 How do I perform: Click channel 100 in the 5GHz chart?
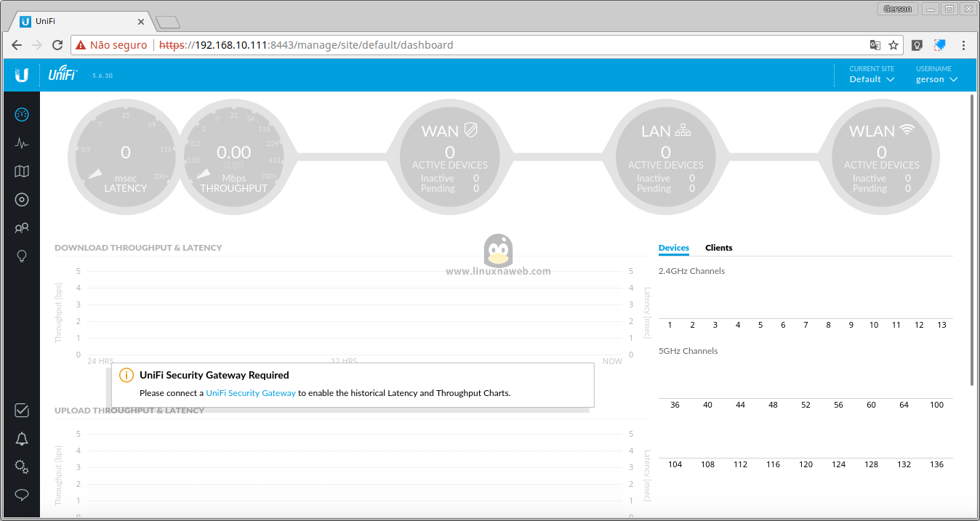coord(937,405)
